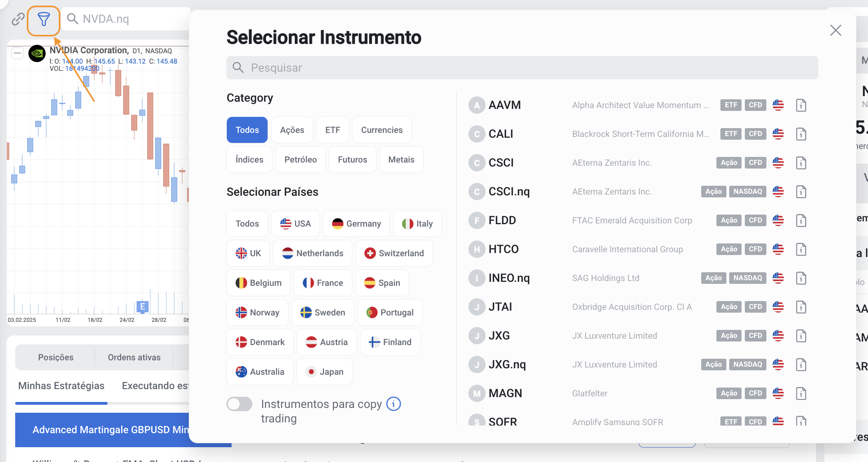Select the USA country filter
868x462 pixels.
click(295, 224)
